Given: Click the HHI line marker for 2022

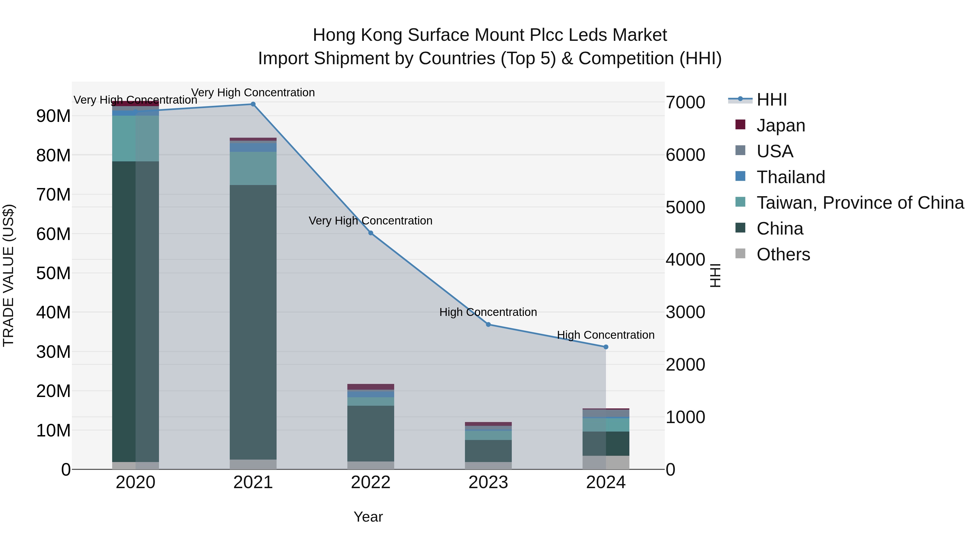Looking at the screenshot, I should click(371, 233).
